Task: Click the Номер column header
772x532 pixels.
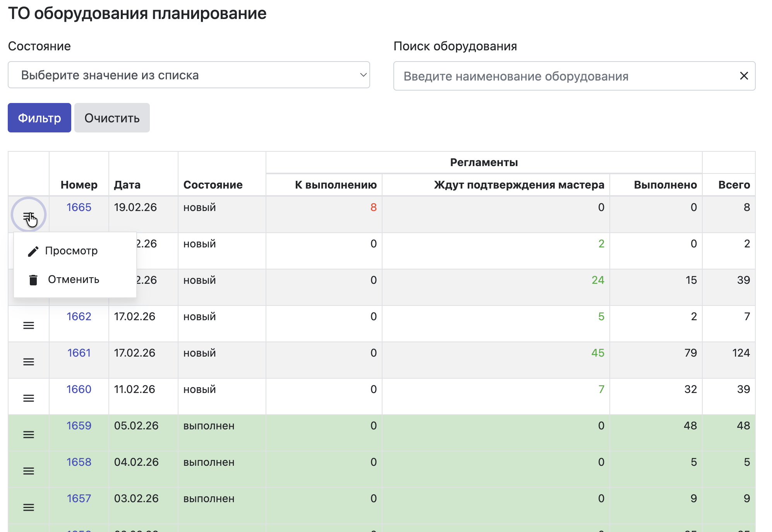Action: pos(79,185)
